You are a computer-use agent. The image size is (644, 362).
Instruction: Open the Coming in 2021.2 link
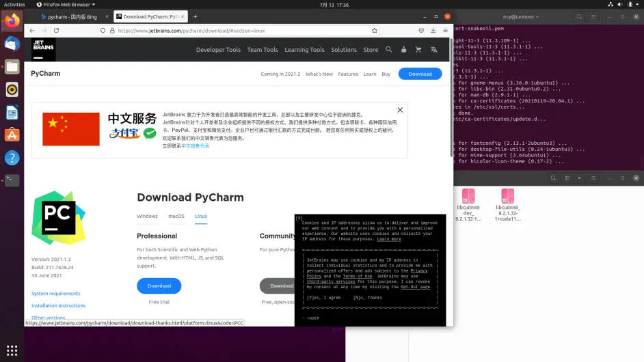pyautogui.click(x=280, y=74)
